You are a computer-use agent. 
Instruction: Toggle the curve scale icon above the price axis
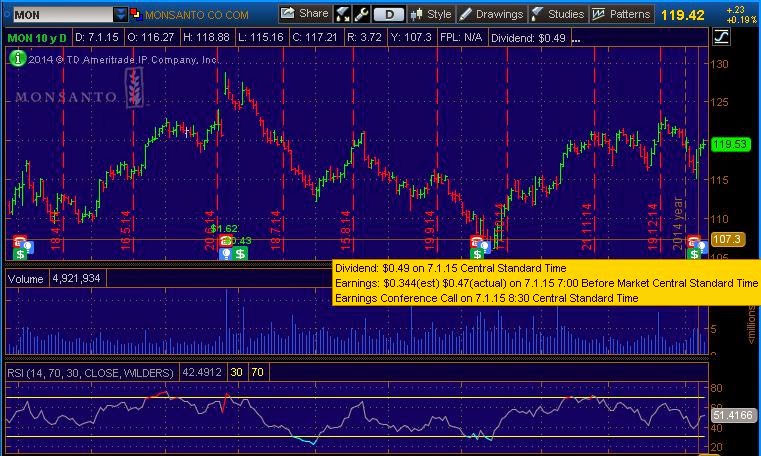pyautogui.click(x=721, y=36)
